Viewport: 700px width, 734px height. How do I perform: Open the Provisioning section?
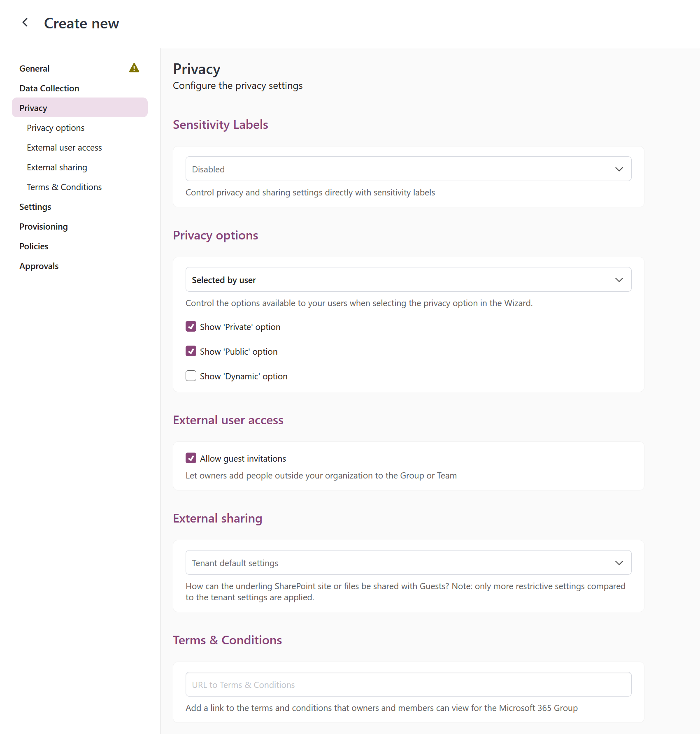point(44,226)
